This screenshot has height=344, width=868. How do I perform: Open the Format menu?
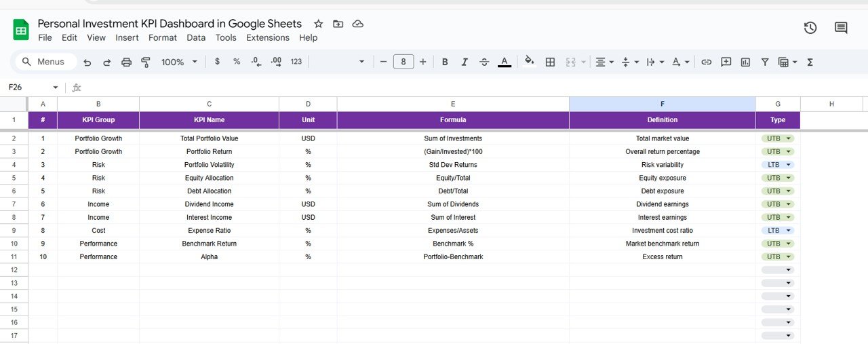162,38
